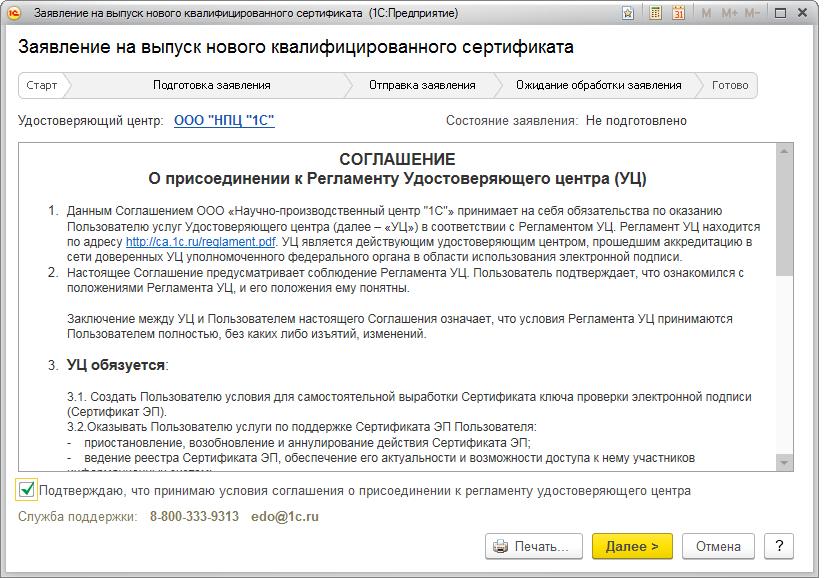Click the Печать... button
Screen dimensions: 833x578
533,546
